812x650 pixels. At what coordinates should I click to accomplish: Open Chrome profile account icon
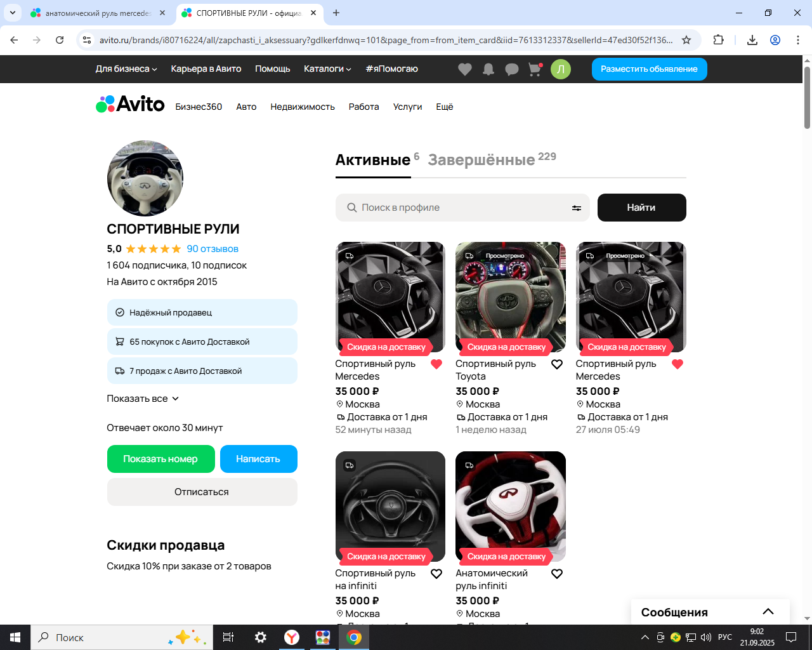coord(775,40)
